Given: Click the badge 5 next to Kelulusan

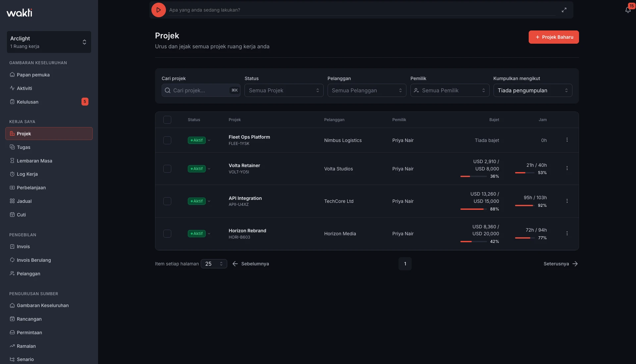Looking at the screenshot, I should click(85, 102).
